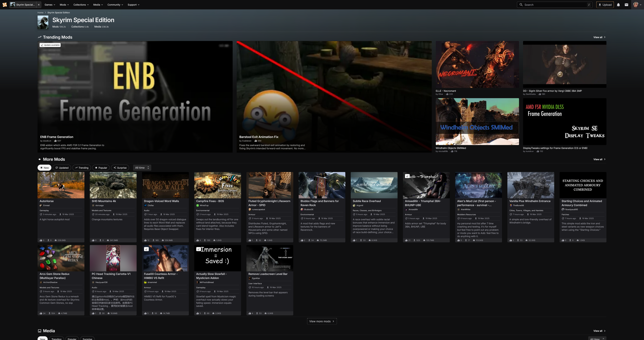Switch to the Skyrim Special game tab
The width and height of the screenshot is (644, 340).
point(23,5)
